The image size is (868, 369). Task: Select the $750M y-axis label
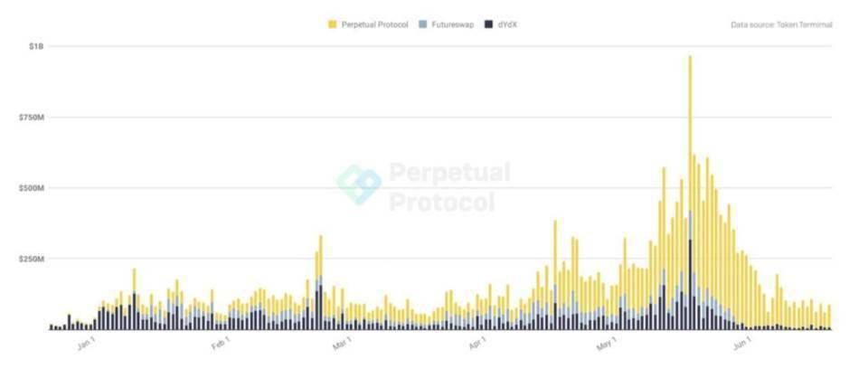[32, 118]
